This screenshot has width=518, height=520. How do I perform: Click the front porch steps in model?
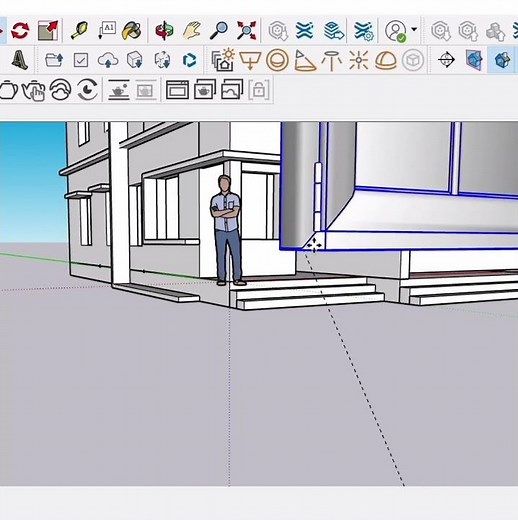pos(307,293)
